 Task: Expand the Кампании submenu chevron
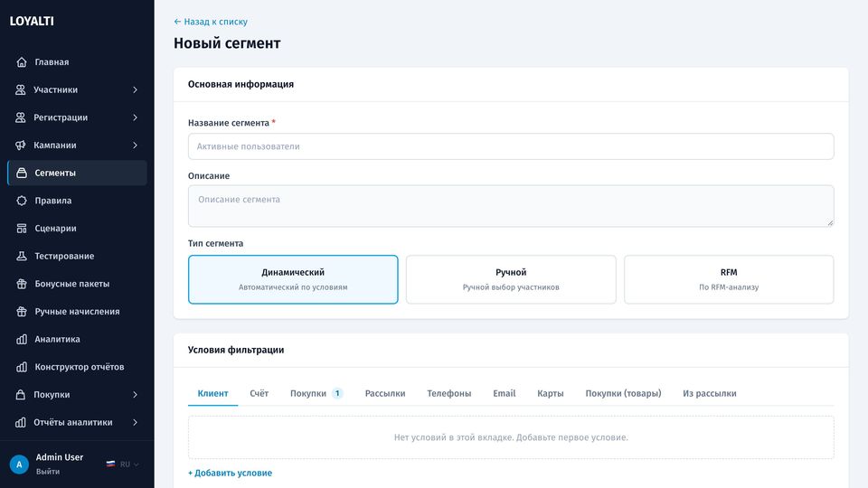coord(135,145)
